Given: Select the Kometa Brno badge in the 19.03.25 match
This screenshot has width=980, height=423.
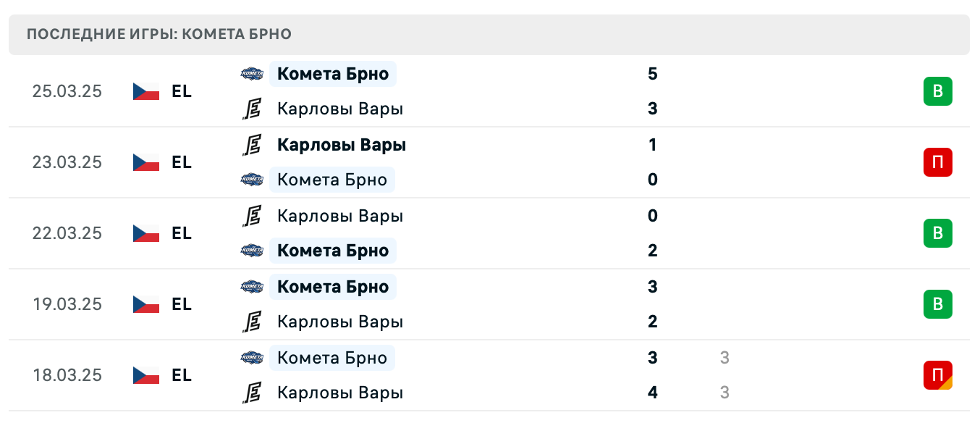Looking at the screenshot, I should tap(251, 287).
